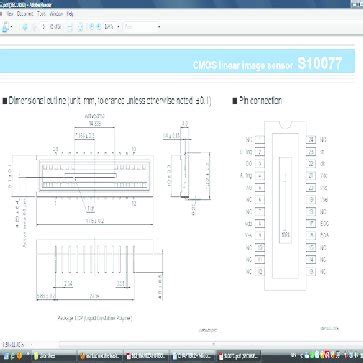Go to the next page arrow icon
This screenshot has height=363, width=363.
[34, 27]
